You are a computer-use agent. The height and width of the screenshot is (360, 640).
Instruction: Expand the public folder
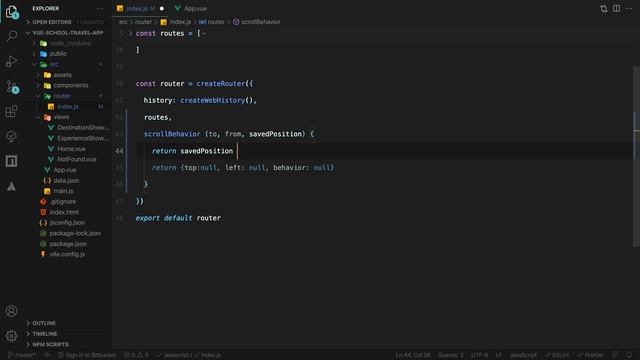click(58, 54)
